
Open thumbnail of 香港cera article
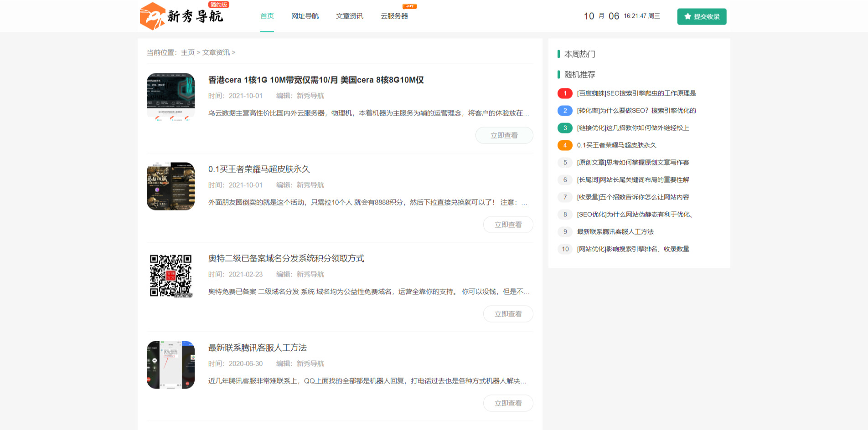tap(170, 97)
